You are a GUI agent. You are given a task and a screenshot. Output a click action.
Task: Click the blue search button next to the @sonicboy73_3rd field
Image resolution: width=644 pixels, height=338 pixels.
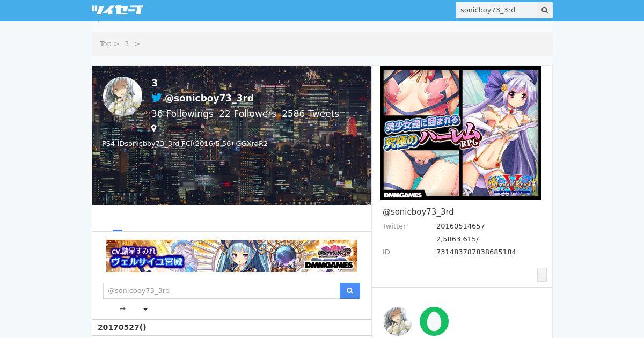point(350,291)
